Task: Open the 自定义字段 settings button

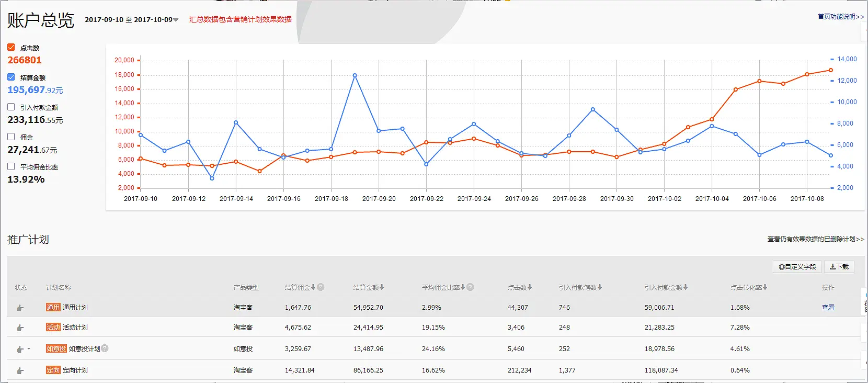Action: (x=797, y=267)
